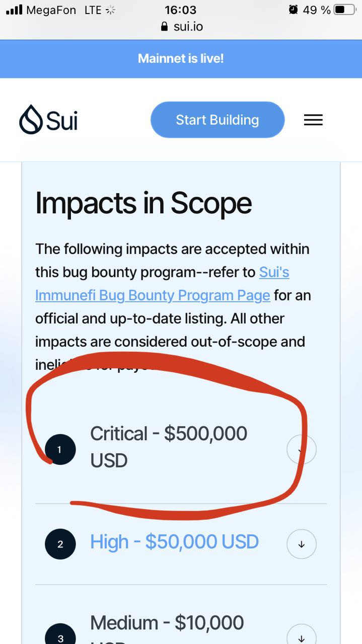Tap the alarm clock status icon
362x644 pixels.
click(x=293, y=10)
